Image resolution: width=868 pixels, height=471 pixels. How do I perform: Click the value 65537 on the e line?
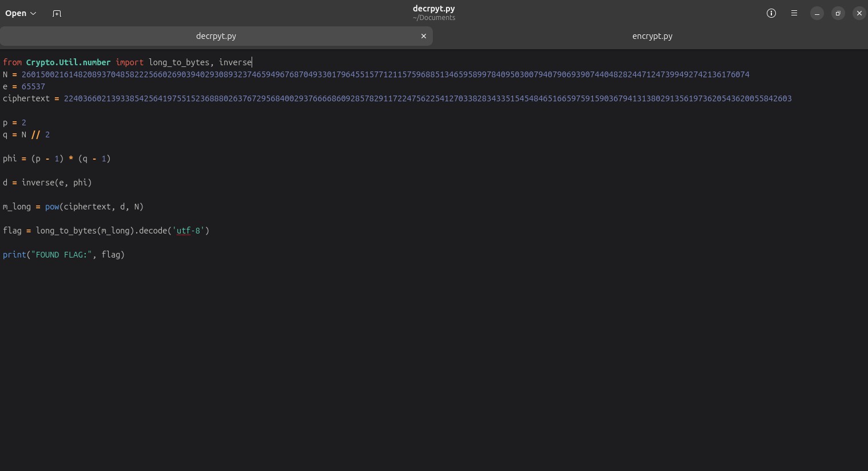tap(33, 86)
